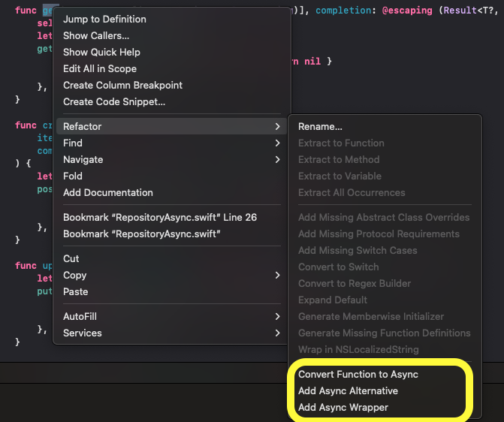This screenshot has height=422, width=504.
Task: Choose Convert to Switch
Action: (385, 267)
